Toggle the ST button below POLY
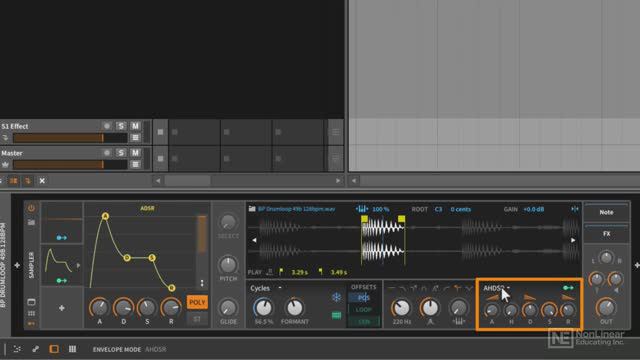The width and height of the screenshot is (640, 360). coord(197,319)
